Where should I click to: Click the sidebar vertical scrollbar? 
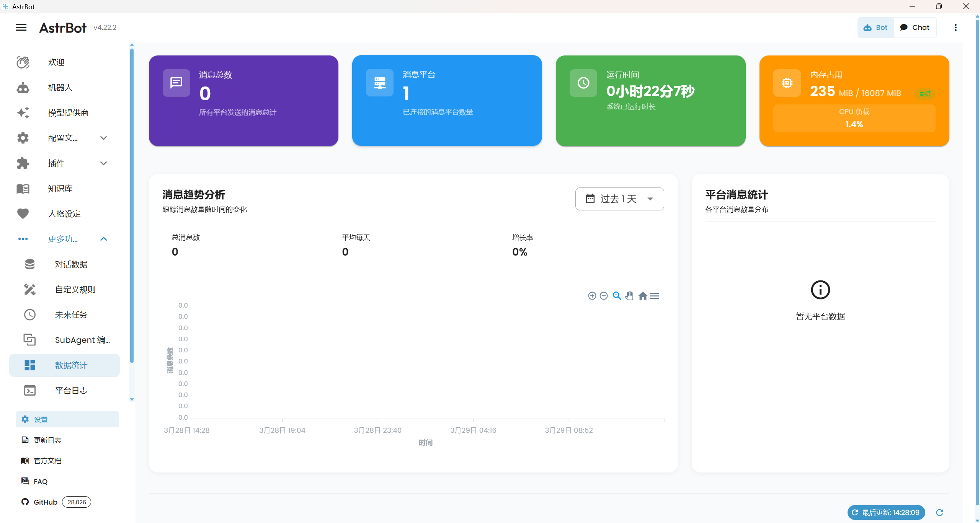[x=132, y=207]
